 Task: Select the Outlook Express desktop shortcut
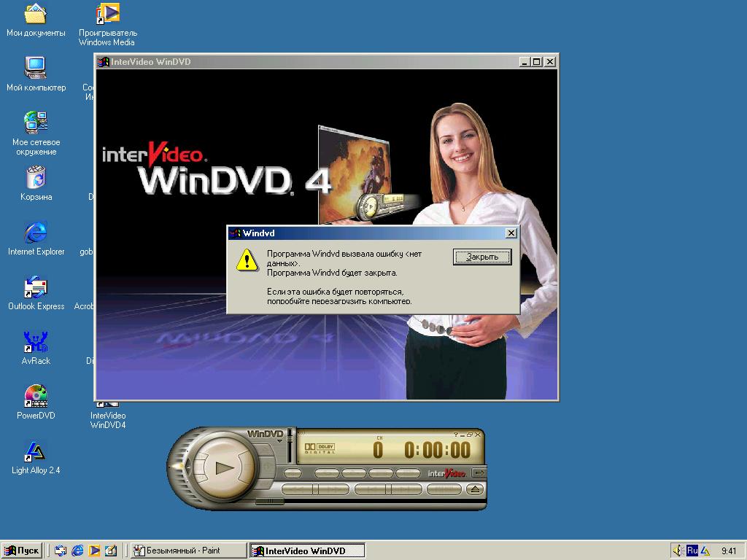pyautogui.click(x=36, y=293)
